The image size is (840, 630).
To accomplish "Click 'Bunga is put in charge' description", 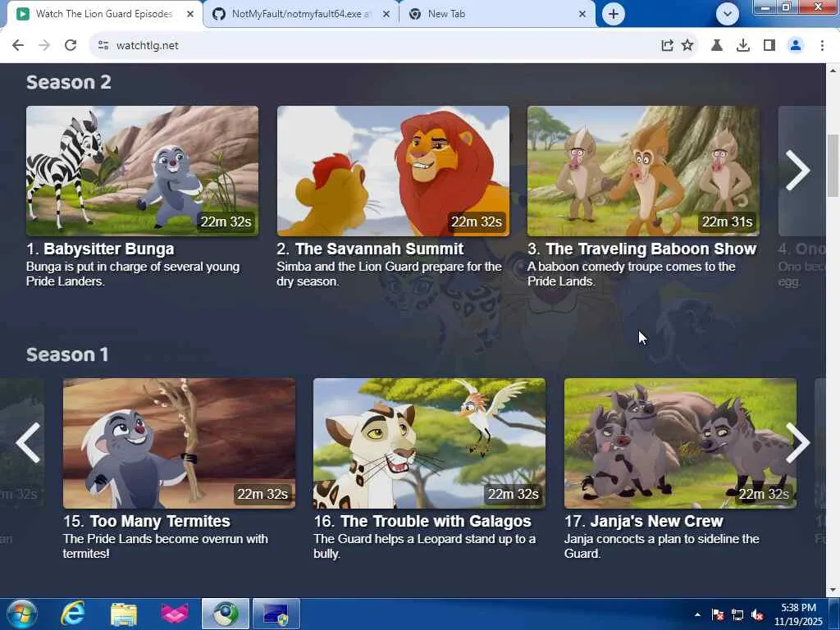I will (133, 274).
